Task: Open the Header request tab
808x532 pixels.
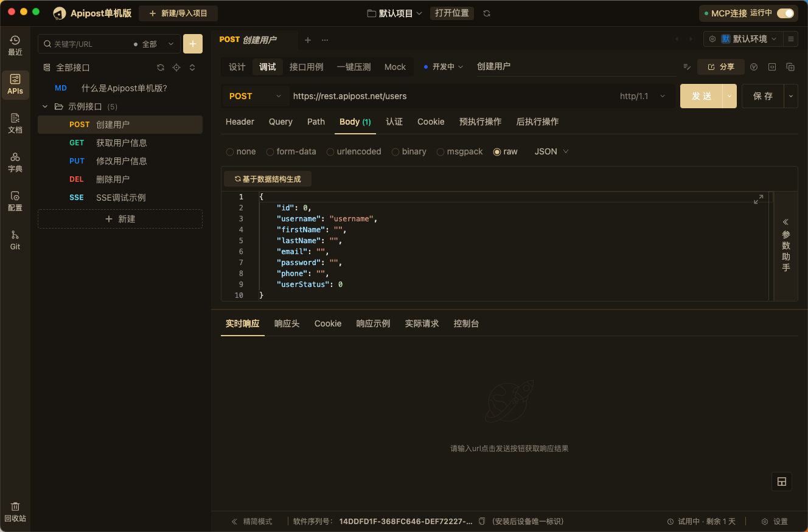Action: pyautogui.click(x=240, y=122)
